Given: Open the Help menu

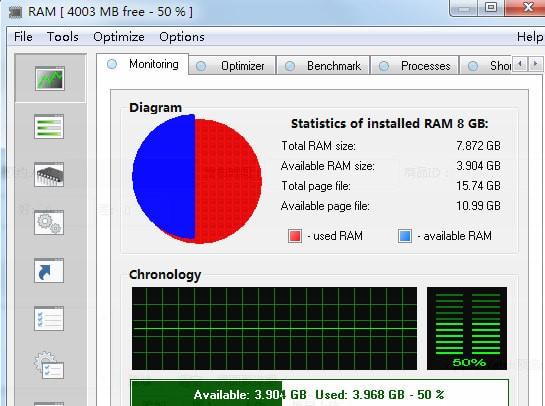Looking at the screenshot, I should 530,36.
